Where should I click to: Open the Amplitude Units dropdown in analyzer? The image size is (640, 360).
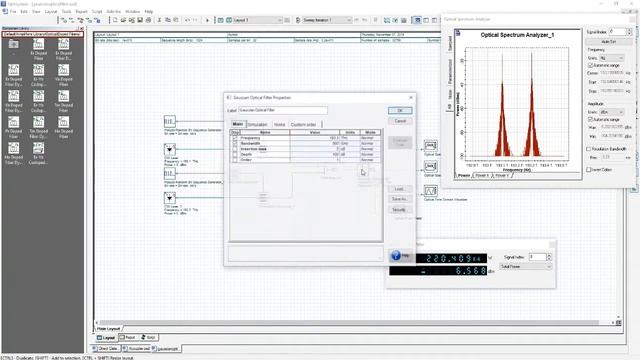[611, 112]
